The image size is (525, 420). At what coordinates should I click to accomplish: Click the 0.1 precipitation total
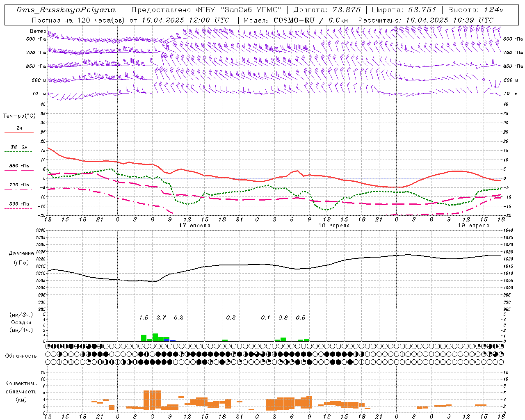click(x=266, y=317)
